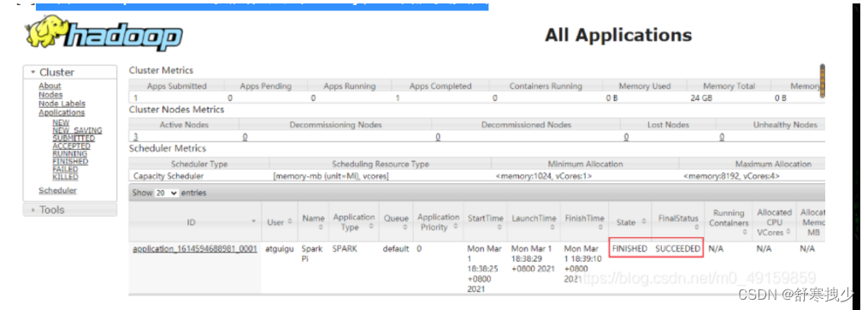Sort table by Application Type column
Screen dimensions: 868x310
click(x=354, y=222)
